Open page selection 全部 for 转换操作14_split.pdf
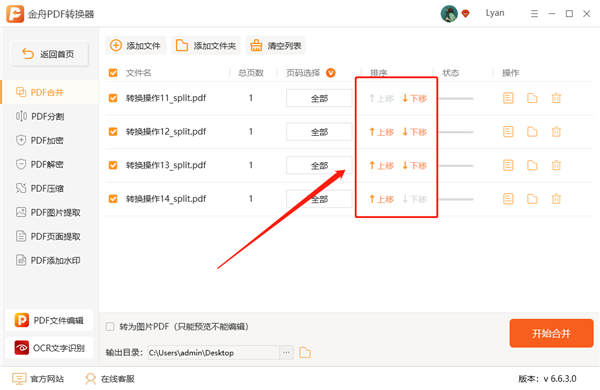Screen dimensions: 600x390 click(x=319, y=199)
